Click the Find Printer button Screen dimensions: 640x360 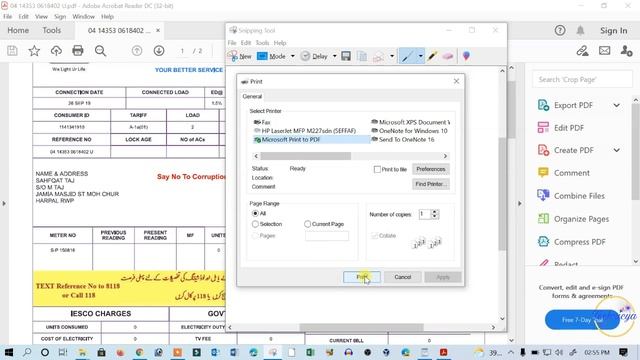coord(431,184)
